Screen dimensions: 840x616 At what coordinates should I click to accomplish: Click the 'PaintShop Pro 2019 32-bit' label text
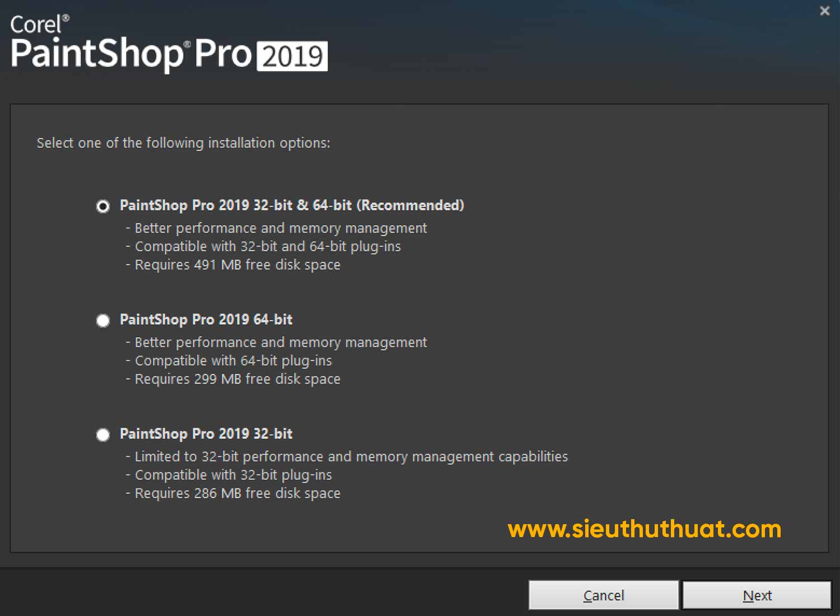pos(206,434)
